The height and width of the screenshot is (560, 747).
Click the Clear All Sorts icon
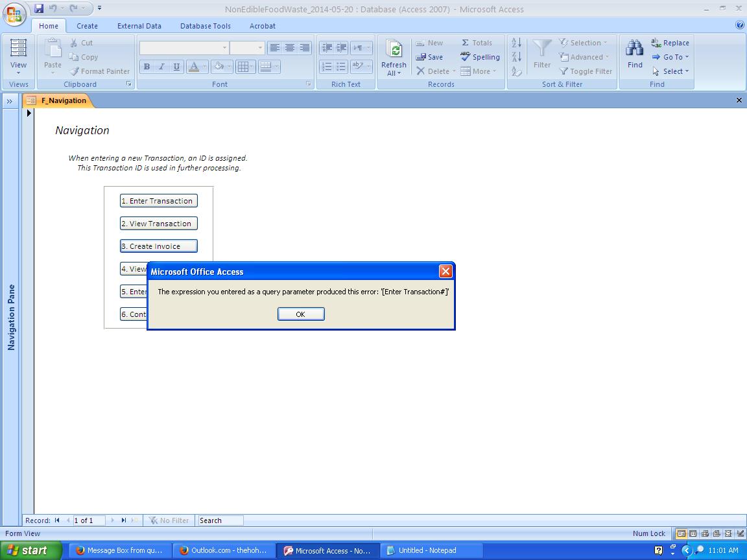pyautogui.click(x=516, y=71)
